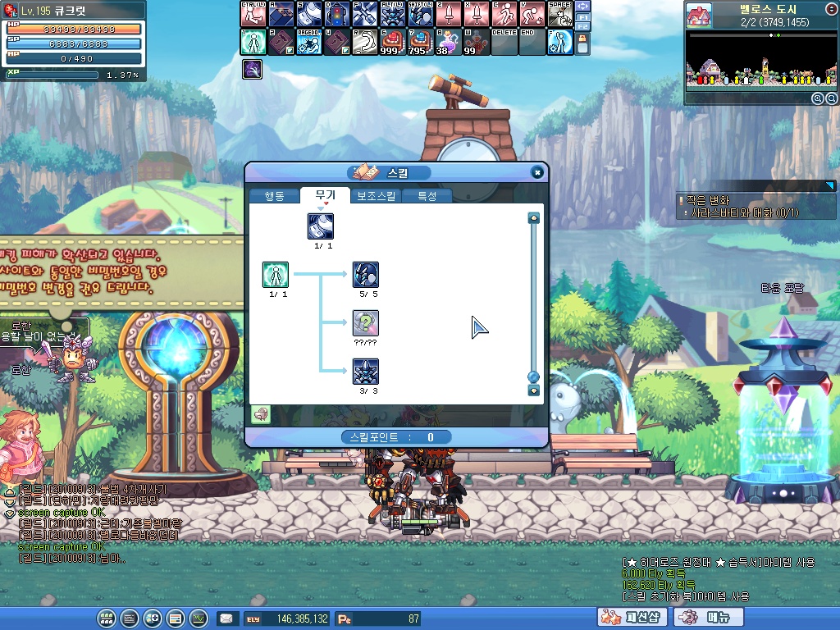Click the SPACE attack skill slot
The image size is (840, 630).
(559, 13)
